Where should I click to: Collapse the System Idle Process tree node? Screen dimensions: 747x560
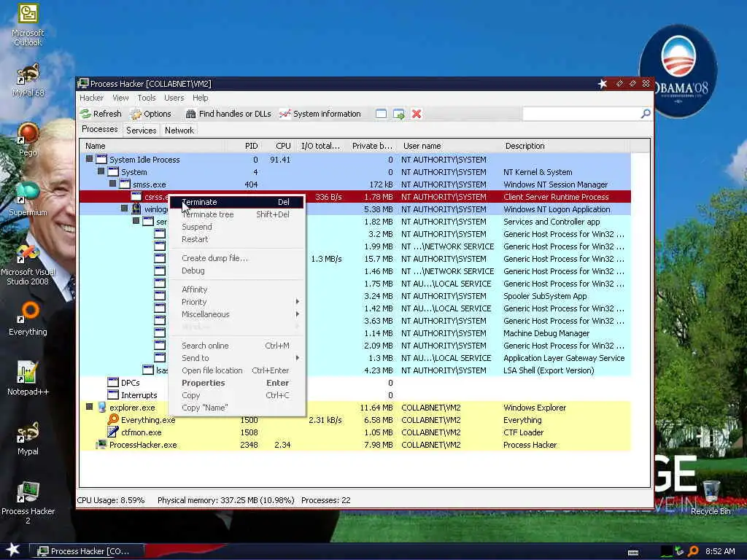pyautogui.click(x=89, y=159)
